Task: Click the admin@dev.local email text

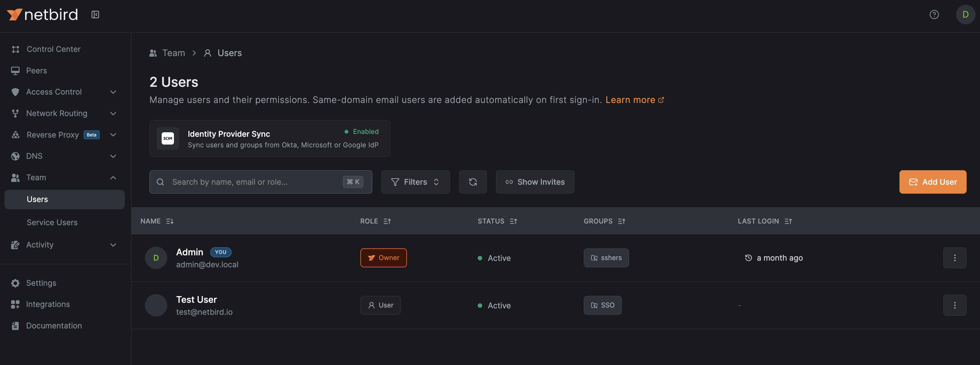Action: 207,265
